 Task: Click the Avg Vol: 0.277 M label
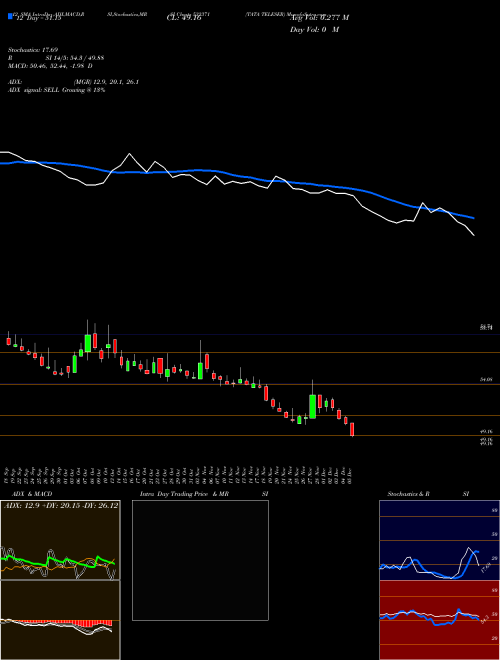click(319, 18)
